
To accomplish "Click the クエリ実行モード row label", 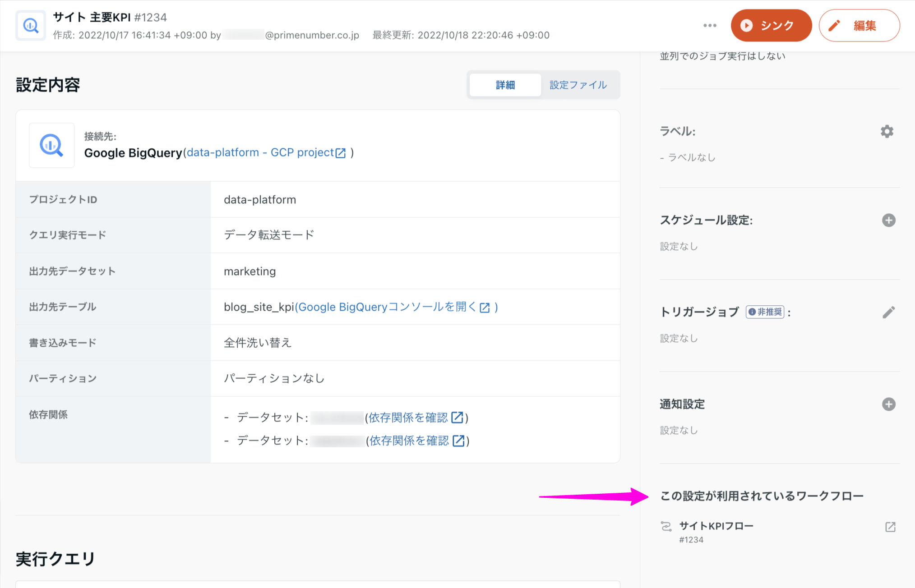I will (x=68, y=235).
